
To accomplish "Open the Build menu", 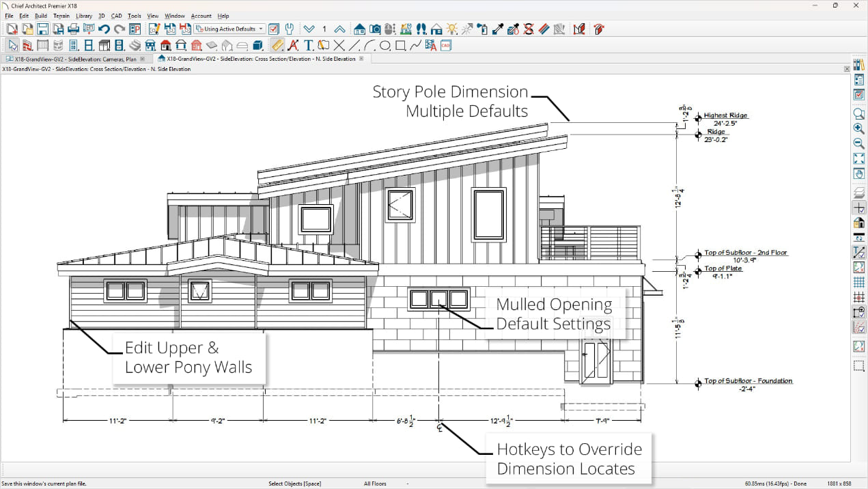I will 41,16.
